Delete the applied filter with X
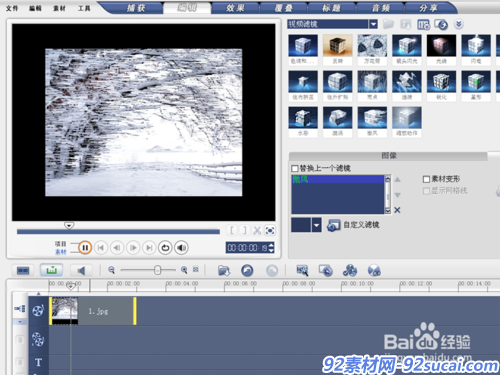 click(397, 210)
